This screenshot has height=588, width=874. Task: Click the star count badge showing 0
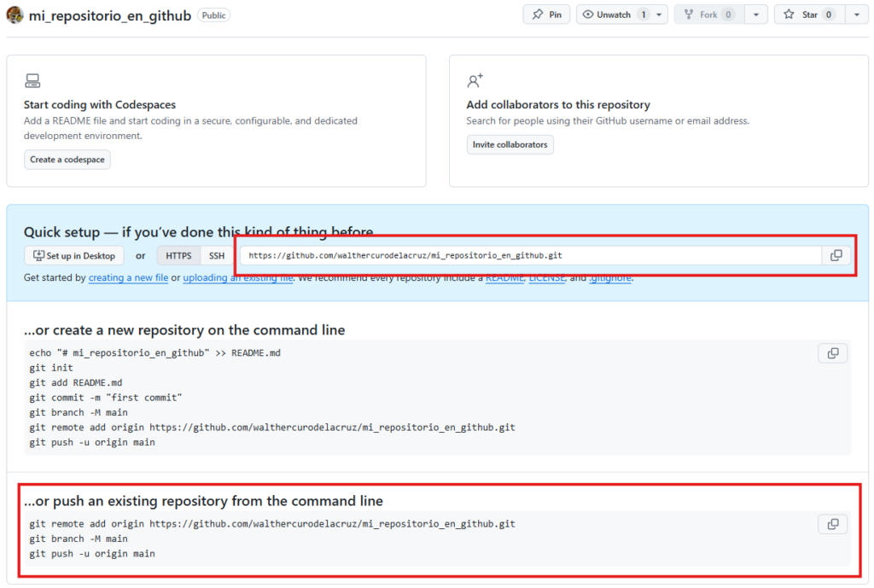pos(829,15)
